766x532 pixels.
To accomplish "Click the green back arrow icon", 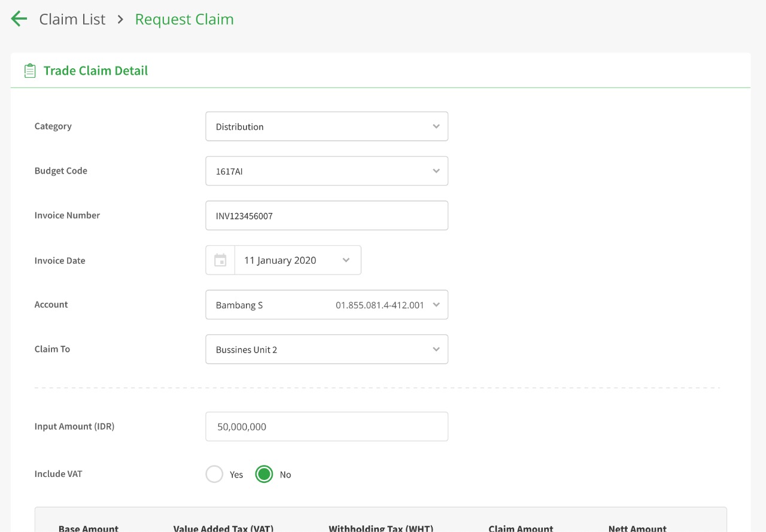I will coord(19,19).
